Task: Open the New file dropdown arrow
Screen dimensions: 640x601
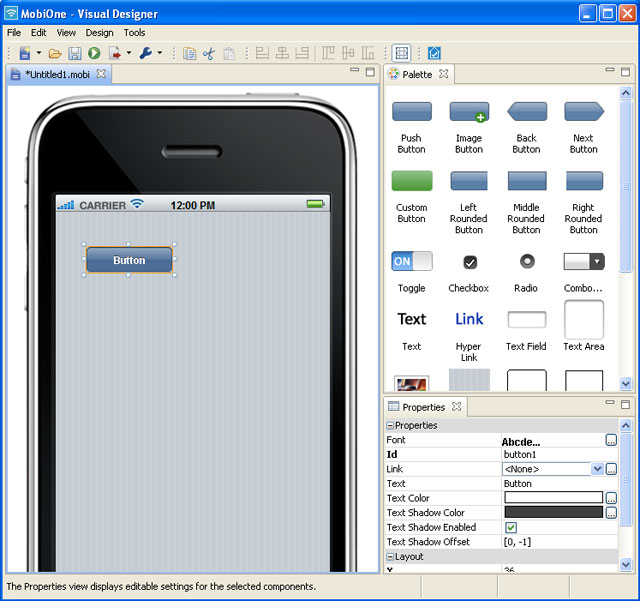Action: 39,53
